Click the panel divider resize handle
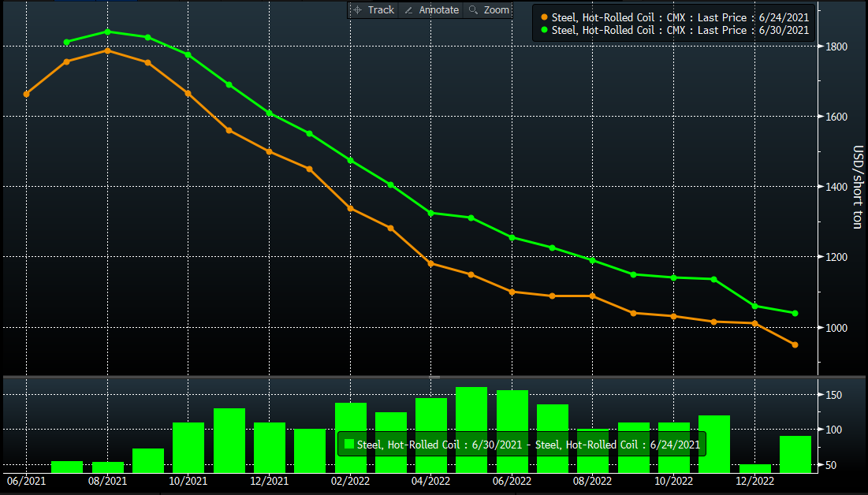The image size is (868, 495). tap(434, 378)
